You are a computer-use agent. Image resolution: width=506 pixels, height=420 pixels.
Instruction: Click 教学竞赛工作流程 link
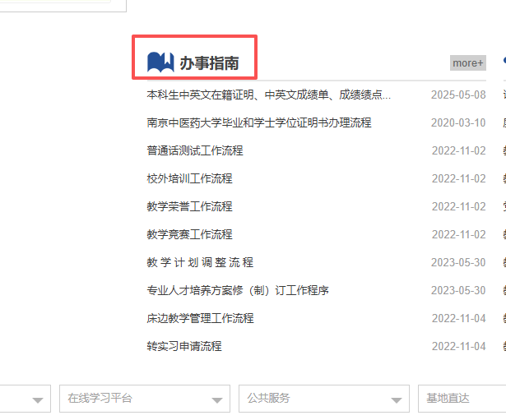pyautogui.click(x=189, y=234)
